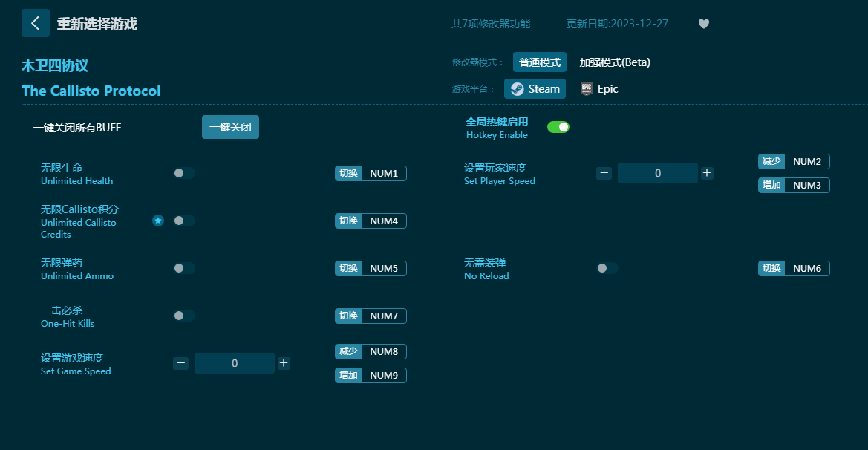Screen dimensions: 868x450
Task: Click the Unlimited Ammo label
Action: click(77, 275)
